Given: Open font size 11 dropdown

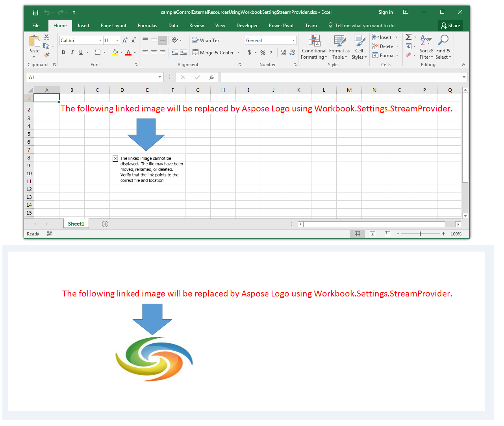Looking at the screenshot, I should [x=117, y=40].
